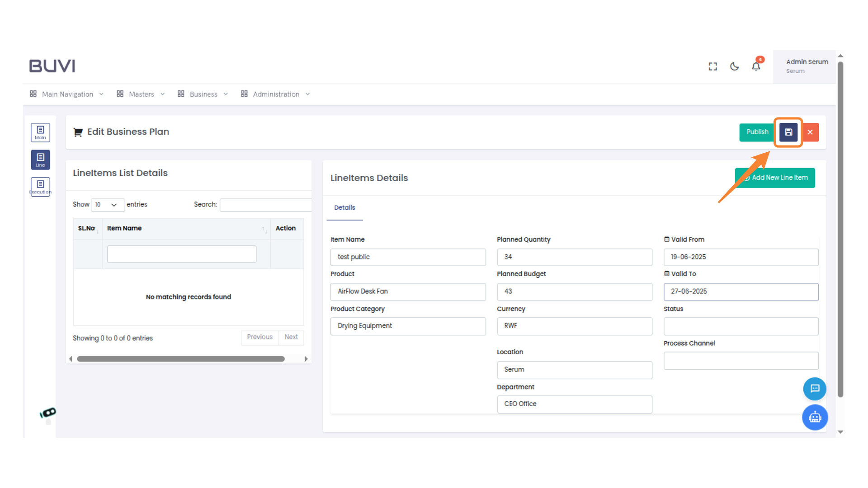
Task: Enter fullscreen mode icon
Action: 713,66
